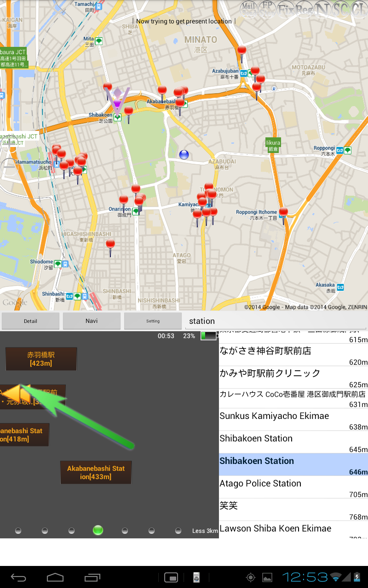Tap the Fix round icon
Viewport: 368px width, 588px height.
(x=285, y=9)
